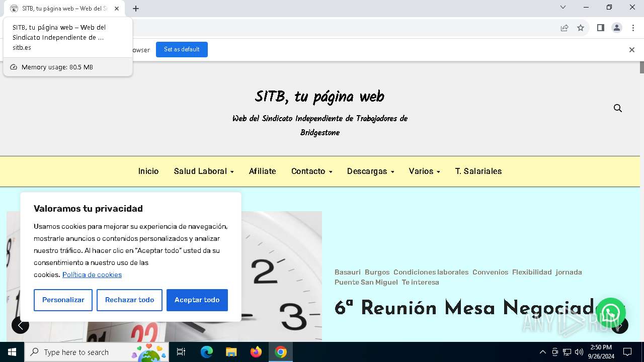Click the Memory usage: 80.5 MB text
Screen dimensions: 644x362
pos(57,67)
